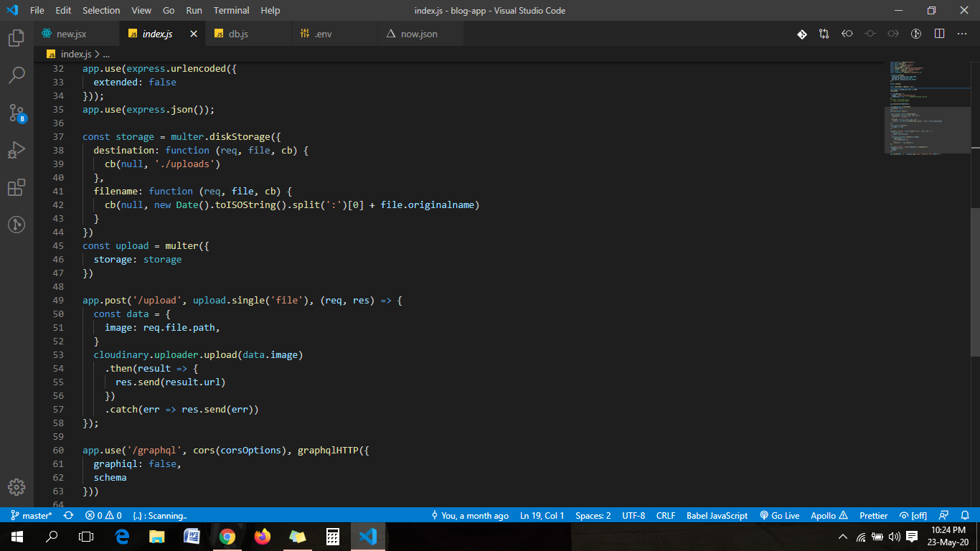Click the Prettier status item

(874, 515)
